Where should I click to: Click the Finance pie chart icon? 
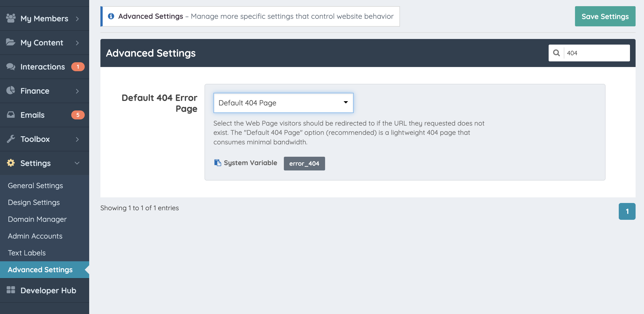(x=11, y=91)
